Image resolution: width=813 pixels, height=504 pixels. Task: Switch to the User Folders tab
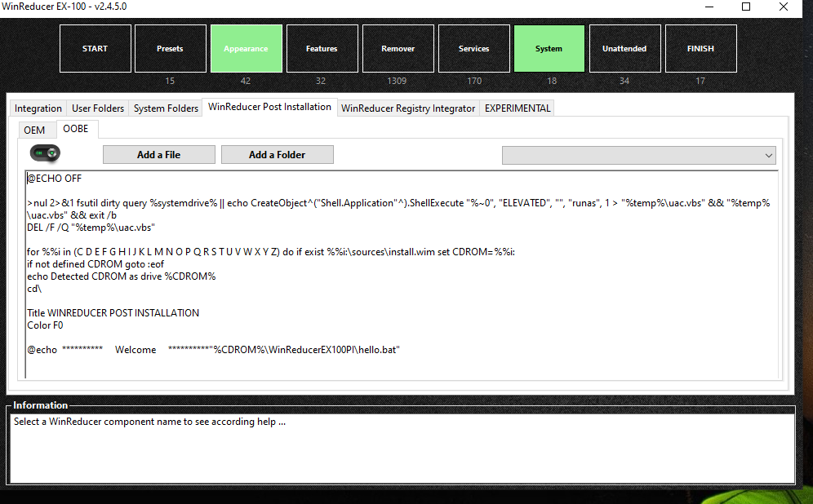tap(98, 108)
